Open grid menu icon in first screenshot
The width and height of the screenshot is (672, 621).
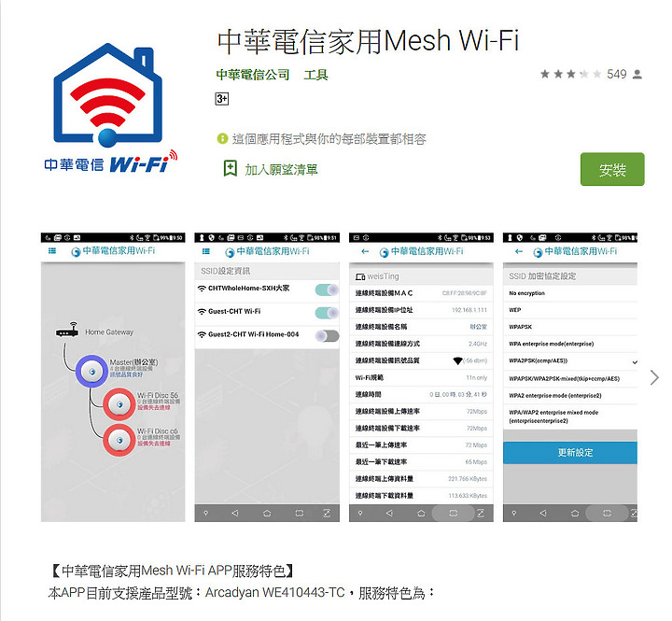click(52, 251)
